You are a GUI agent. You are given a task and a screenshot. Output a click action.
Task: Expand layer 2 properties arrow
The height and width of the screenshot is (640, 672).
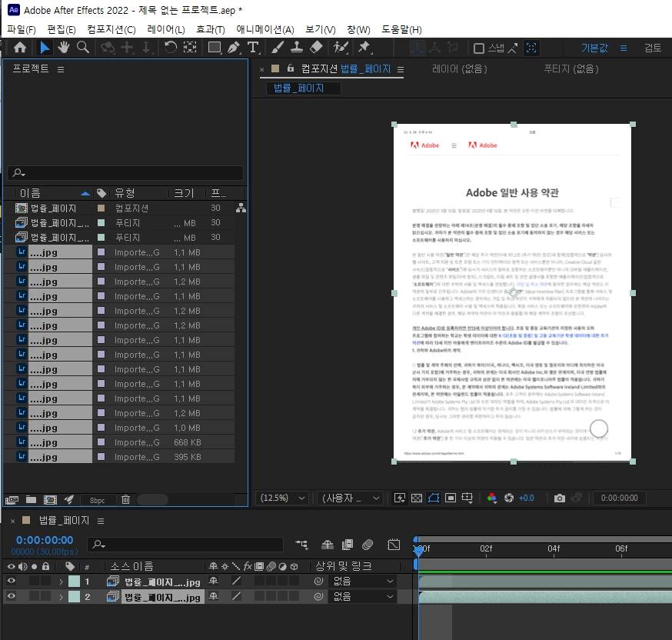61,597
